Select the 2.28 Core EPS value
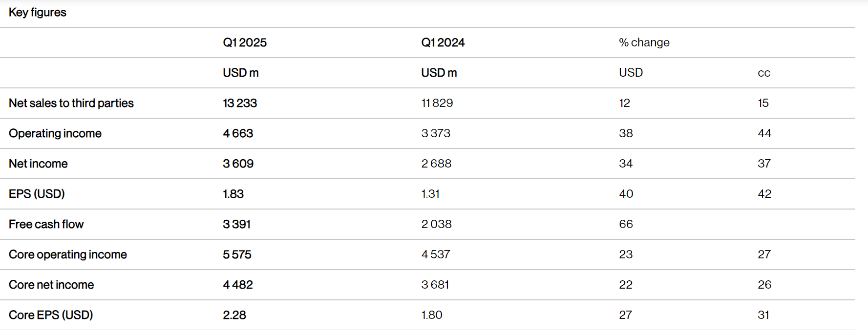 click(x=234, y=315)
